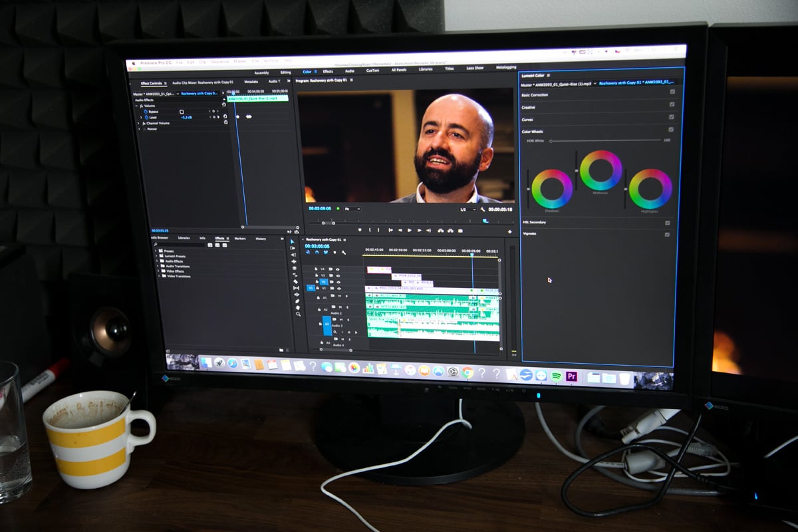
Task: Select the Slip tool
Action: click(297, 288)
